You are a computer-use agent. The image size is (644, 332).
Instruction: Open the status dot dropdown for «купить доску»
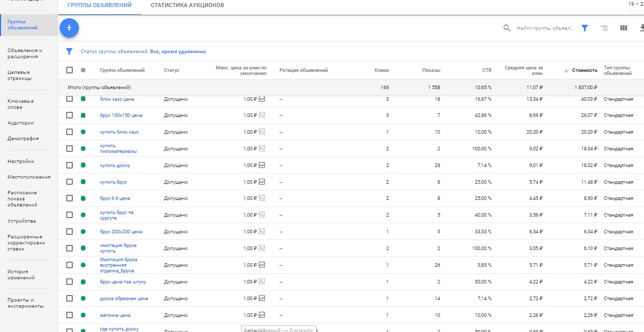tap(83, 165)
